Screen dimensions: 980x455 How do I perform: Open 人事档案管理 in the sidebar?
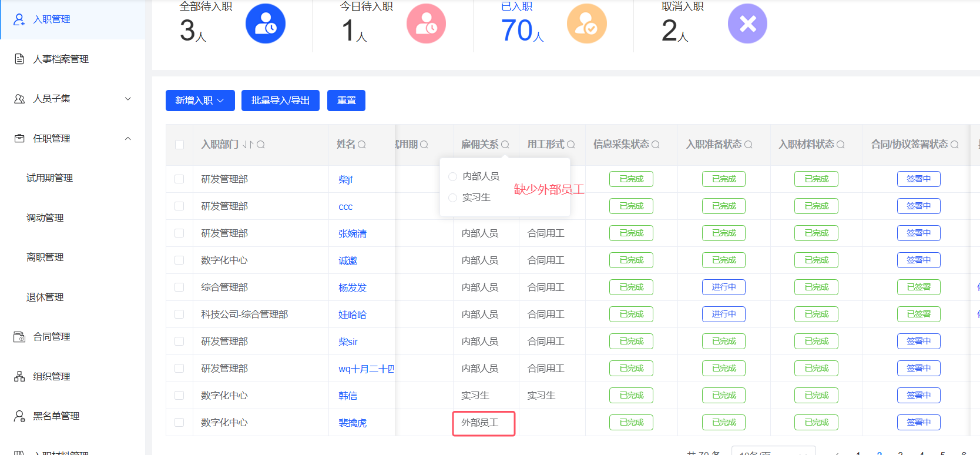click(x=61, y=59)
